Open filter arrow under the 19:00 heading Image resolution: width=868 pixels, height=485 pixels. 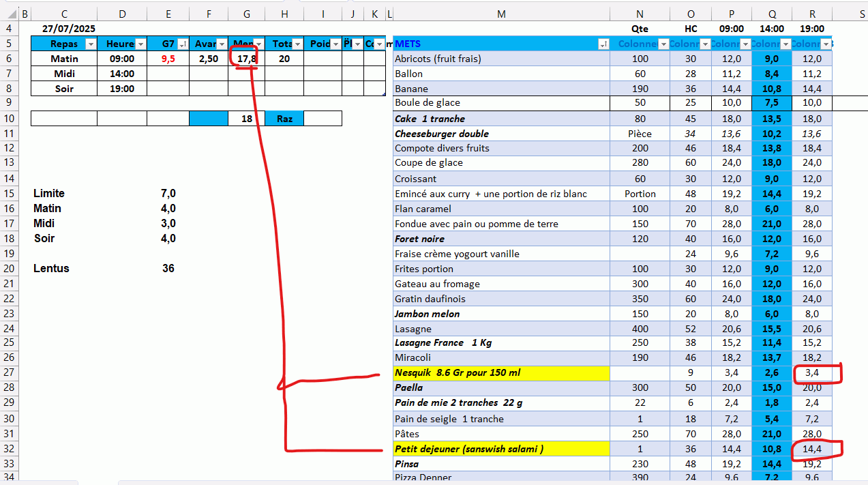click(x=825, y=44)
